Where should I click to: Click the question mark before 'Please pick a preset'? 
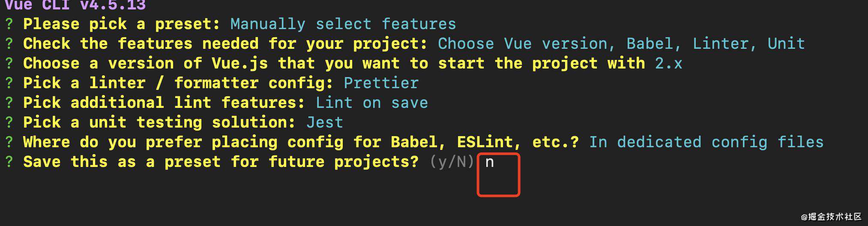(x=9, y=24)
